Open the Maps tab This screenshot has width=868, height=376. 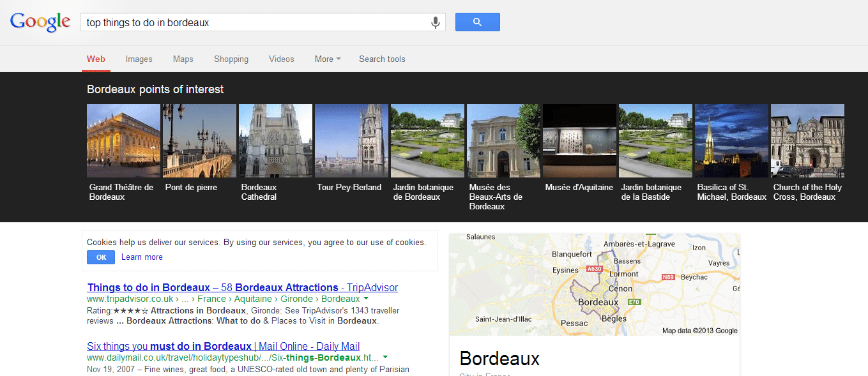click(183, 59)
